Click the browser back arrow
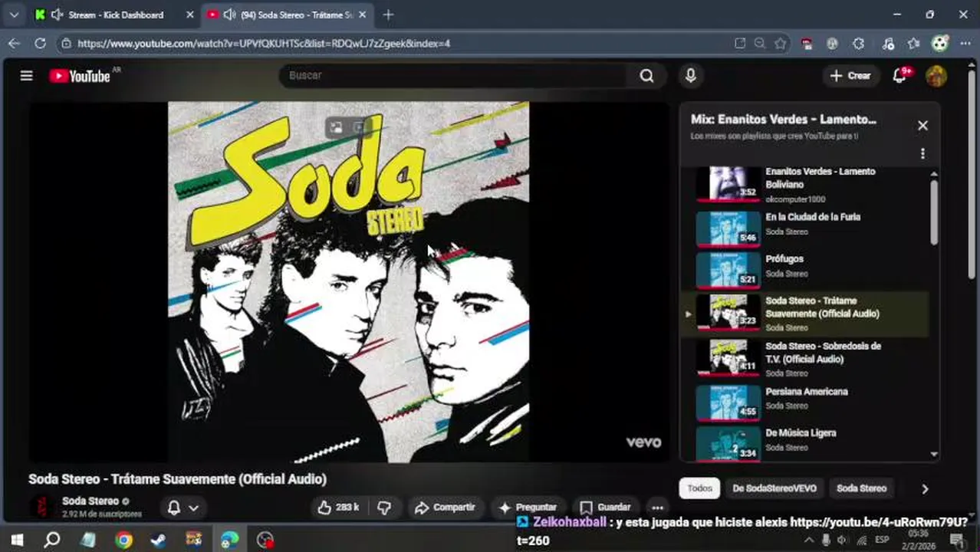 [x=14, y=44]
